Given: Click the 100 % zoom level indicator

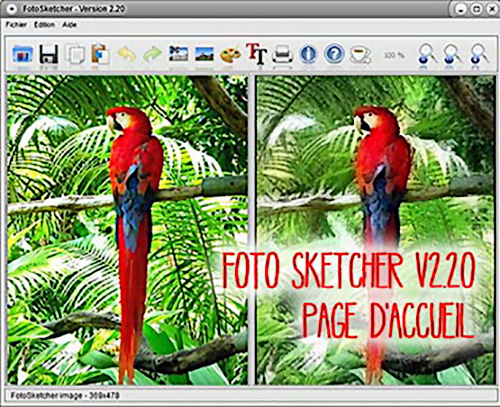Looking at the screenshot, I should [x=394, y=55].
